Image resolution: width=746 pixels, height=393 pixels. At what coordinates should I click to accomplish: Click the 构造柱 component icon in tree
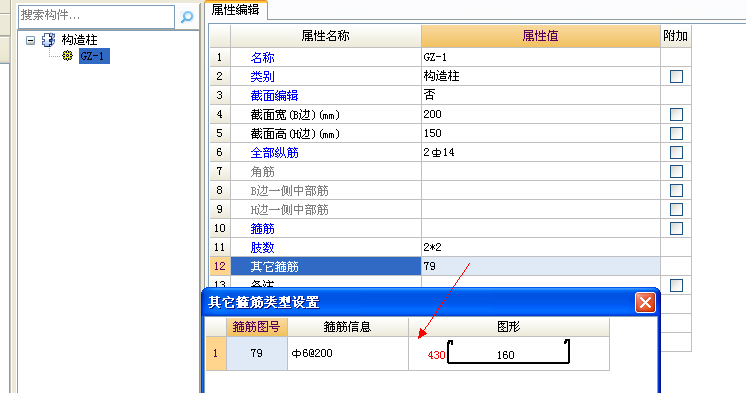pyautogui.click(x=48, y=40)
